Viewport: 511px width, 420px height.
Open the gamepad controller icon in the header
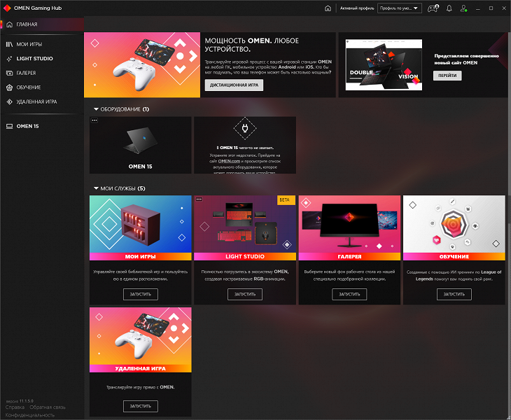coord(433,8)
